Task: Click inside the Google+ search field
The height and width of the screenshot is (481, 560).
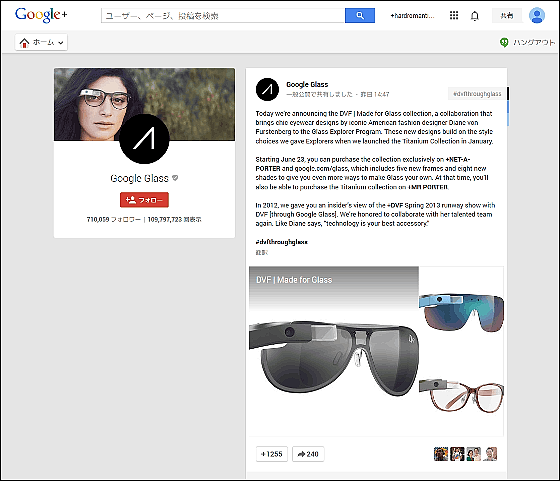Action: tap(223, 15)
